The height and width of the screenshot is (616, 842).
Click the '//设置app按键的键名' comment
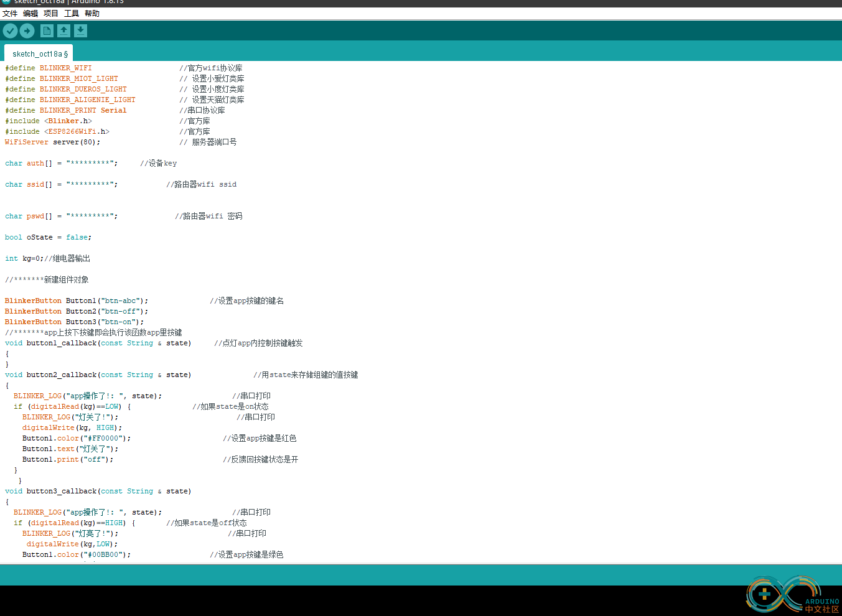(x=247, y=301)
